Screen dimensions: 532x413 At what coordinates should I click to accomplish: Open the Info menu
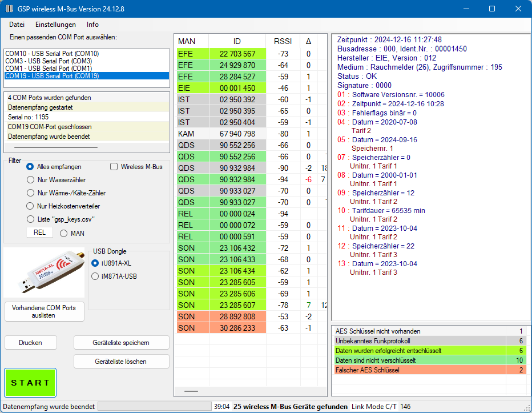pos(92,25)
